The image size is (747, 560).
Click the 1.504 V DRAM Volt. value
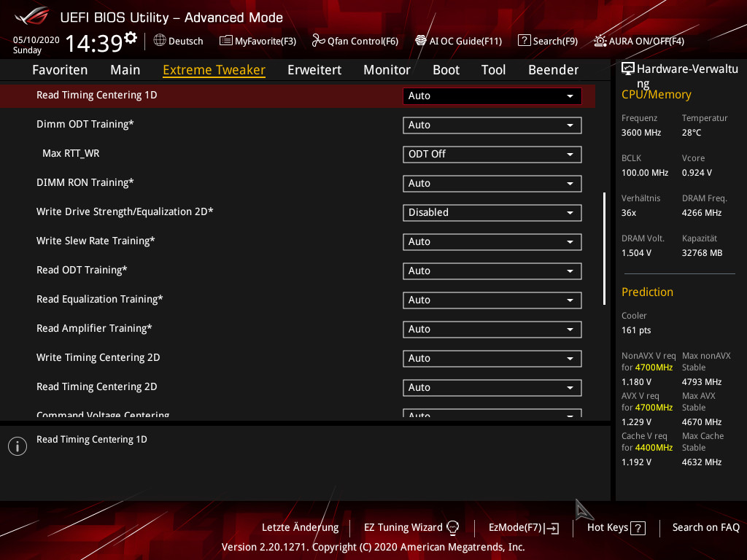coord(636,253)
